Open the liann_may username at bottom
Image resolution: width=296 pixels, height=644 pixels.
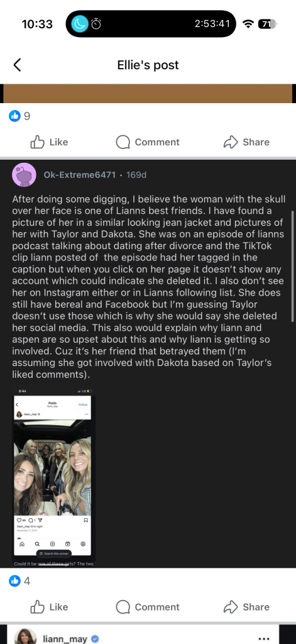click(x=65, y=639)
